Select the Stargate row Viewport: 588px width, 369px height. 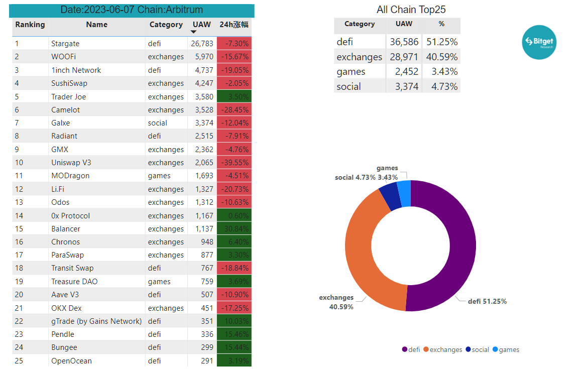pos(132,44)
